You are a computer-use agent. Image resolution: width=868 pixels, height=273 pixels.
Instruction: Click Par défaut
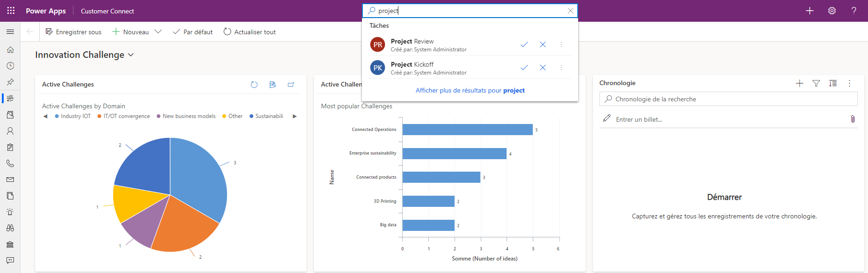193,32
